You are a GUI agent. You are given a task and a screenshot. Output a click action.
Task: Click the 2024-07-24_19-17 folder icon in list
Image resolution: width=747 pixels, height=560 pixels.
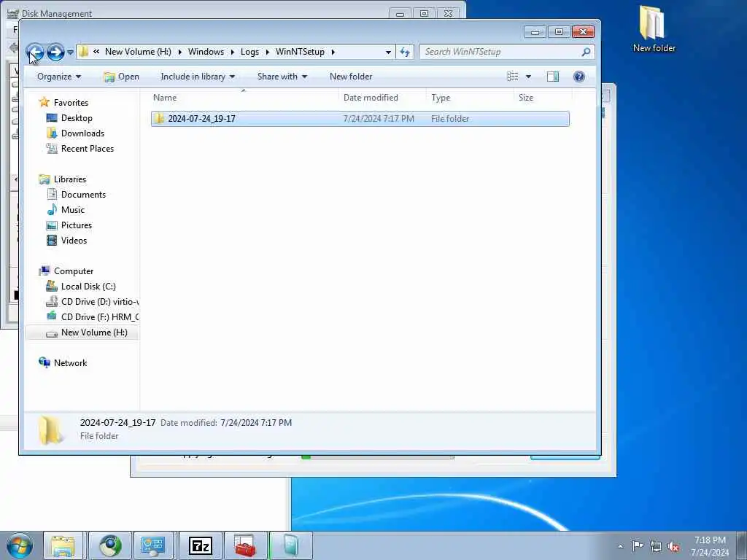[159, 119]
